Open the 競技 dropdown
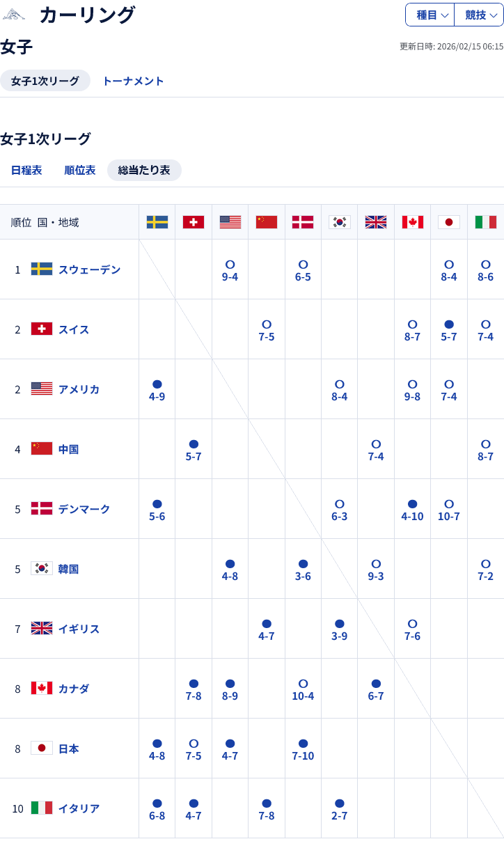 click(480, 15)
